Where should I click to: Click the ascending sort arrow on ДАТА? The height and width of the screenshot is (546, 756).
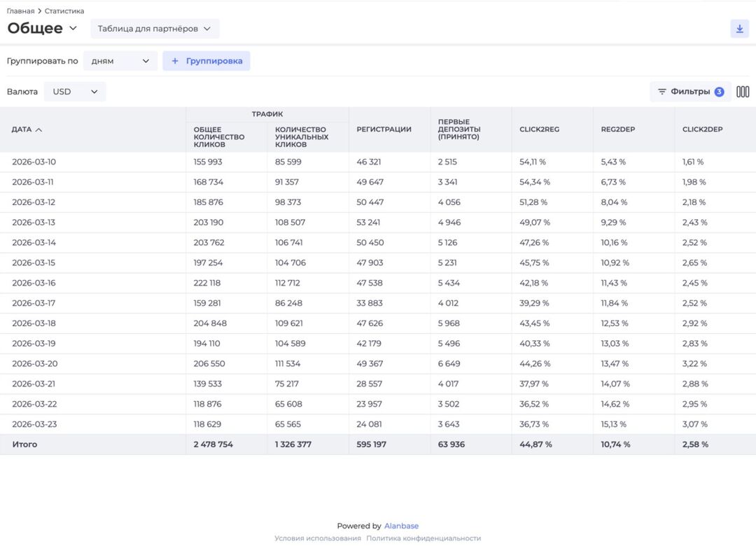[39, 129]
